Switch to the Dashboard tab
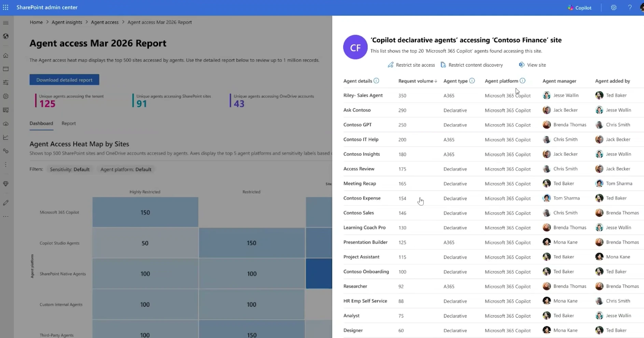 41,123
